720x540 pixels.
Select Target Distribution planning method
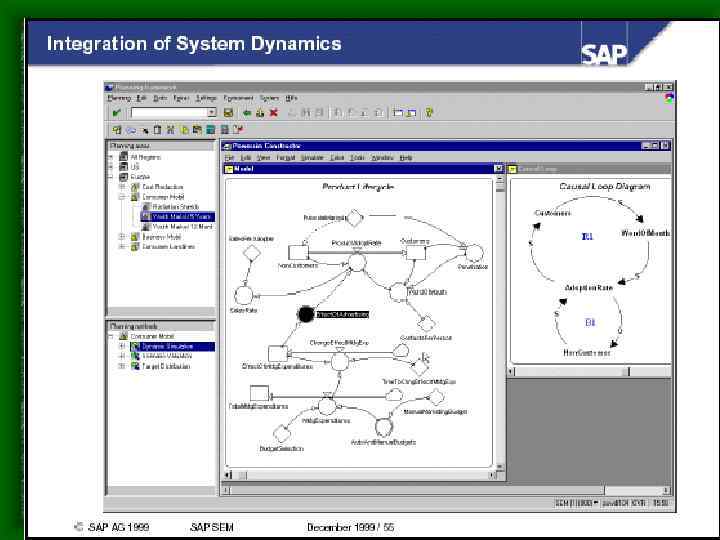click(166, 366)
